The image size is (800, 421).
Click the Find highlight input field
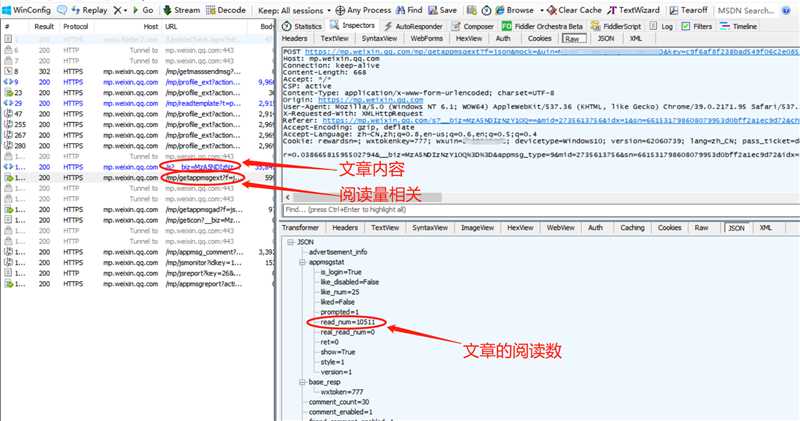pos(541,210)
